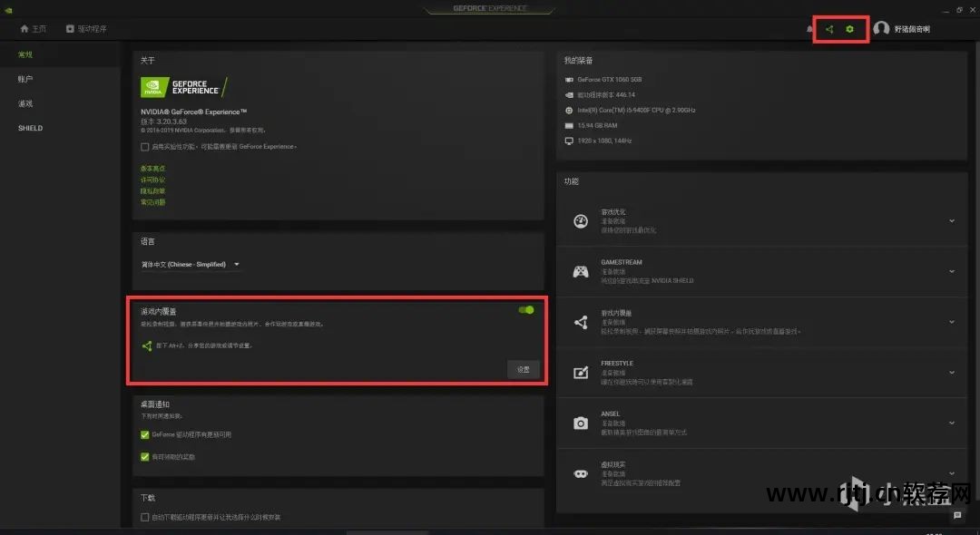Expand the FREESTYLE feature chevron
The width and height of the screenshot is (980, 535).
[x=952, y=373]
